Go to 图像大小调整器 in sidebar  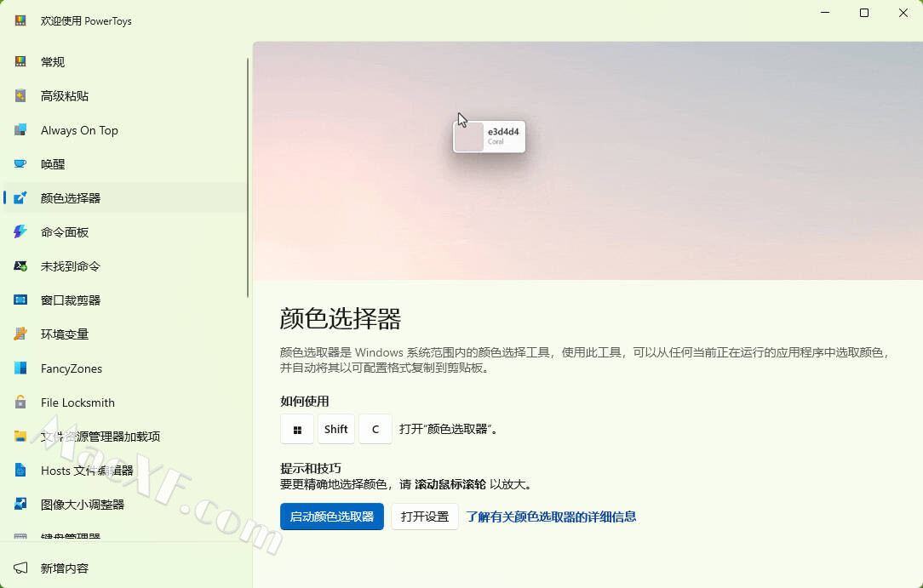pyautogui.click(x=83, y=505)
